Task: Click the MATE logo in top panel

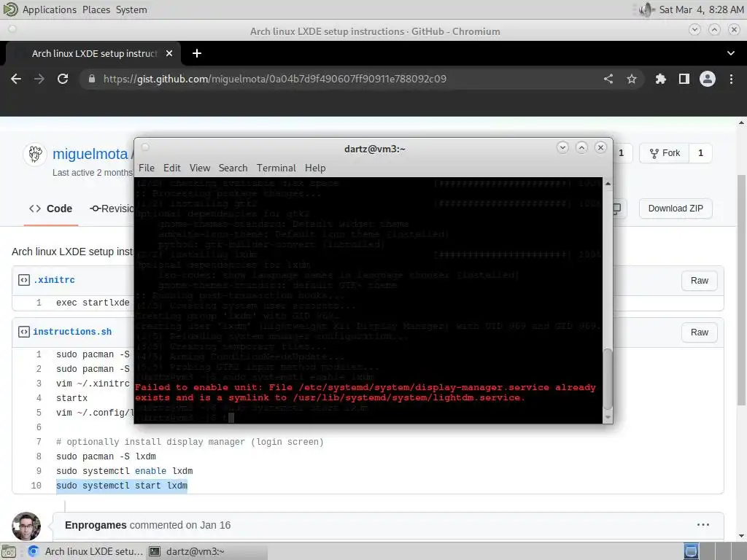Action: (x=10, y=9)
